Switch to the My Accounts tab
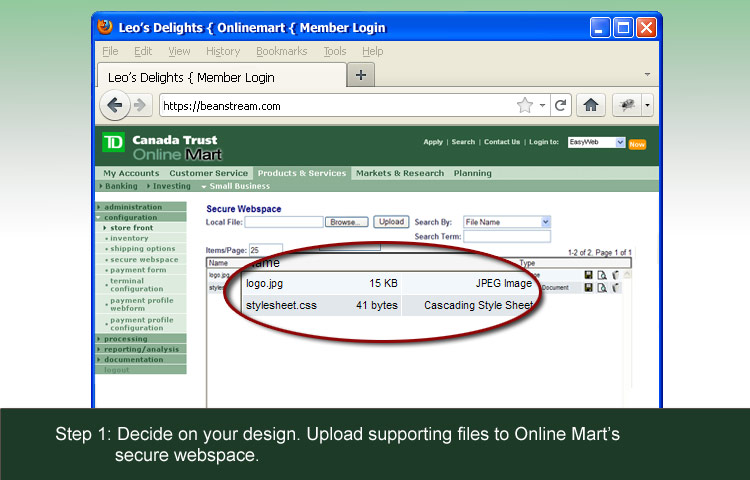Viewport: 750px width, 480px height. [x=131, y=173]
